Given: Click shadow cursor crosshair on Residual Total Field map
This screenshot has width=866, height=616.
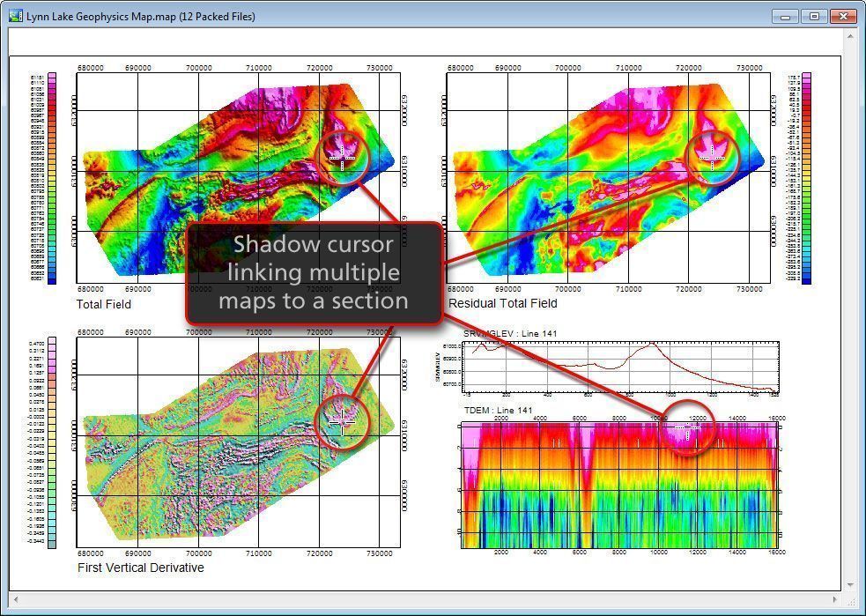Looking at the screenshot, I should click(710, 157).
